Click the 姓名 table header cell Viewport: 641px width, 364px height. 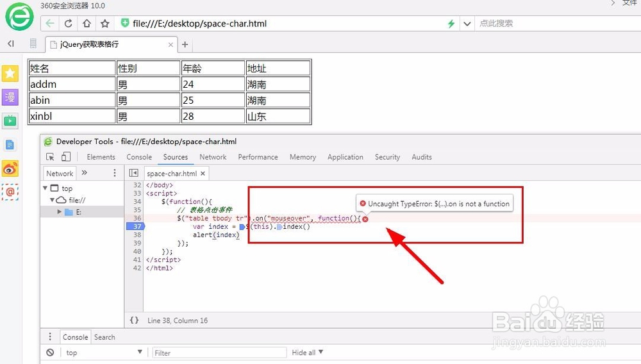tap(72, 68)
